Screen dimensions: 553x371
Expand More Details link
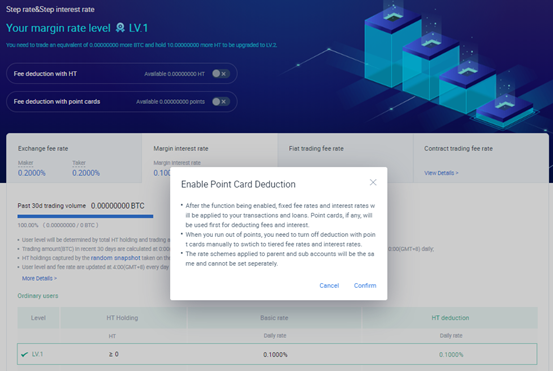[39, 278]
